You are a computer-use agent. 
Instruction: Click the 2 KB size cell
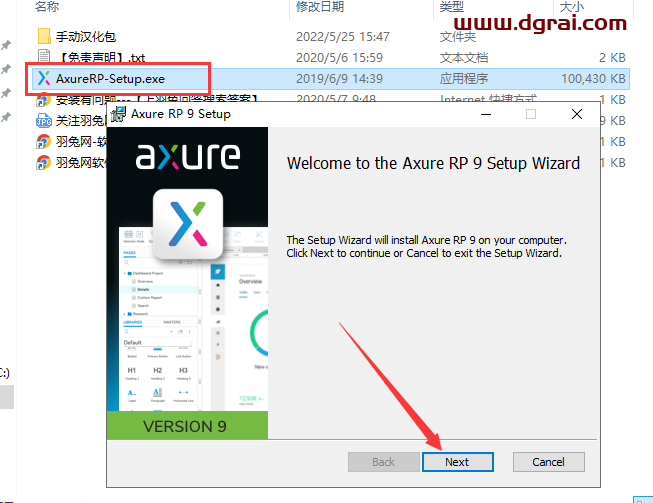612,57
